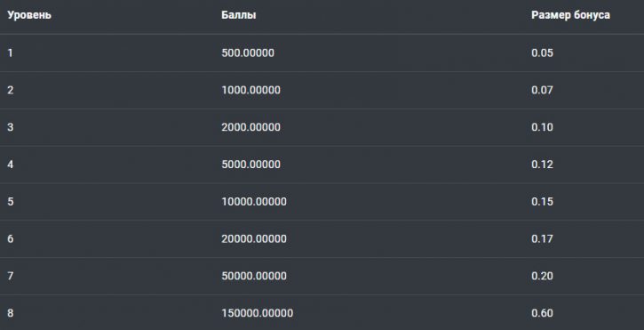Select the 2000.00000 points cell
This screenshot has height=330, width=644.
tap(251, 127)
